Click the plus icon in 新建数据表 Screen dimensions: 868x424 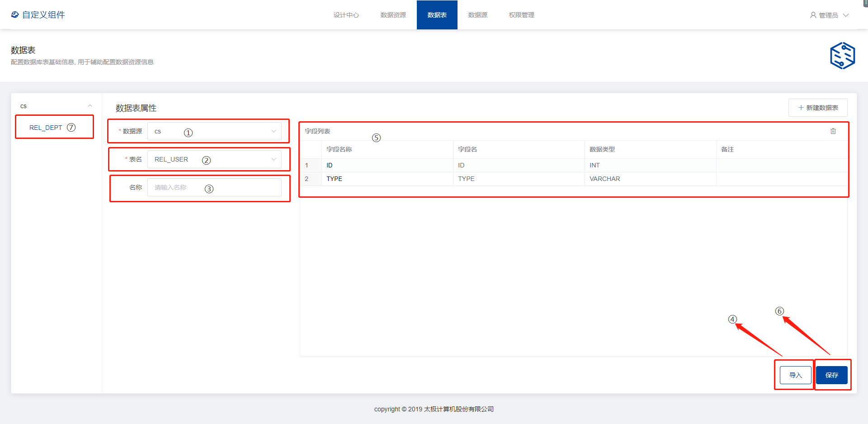(801, 108)
